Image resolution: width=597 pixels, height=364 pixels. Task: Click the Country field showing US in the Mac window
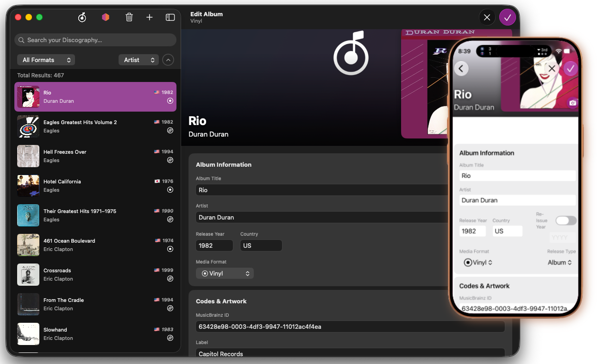coord(261,245)
